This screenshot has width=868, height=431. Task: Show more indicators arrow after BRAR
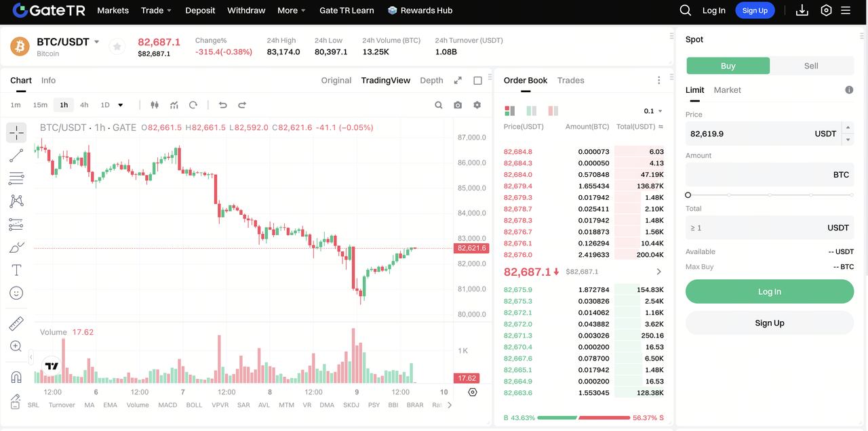[x=449, y=405]
